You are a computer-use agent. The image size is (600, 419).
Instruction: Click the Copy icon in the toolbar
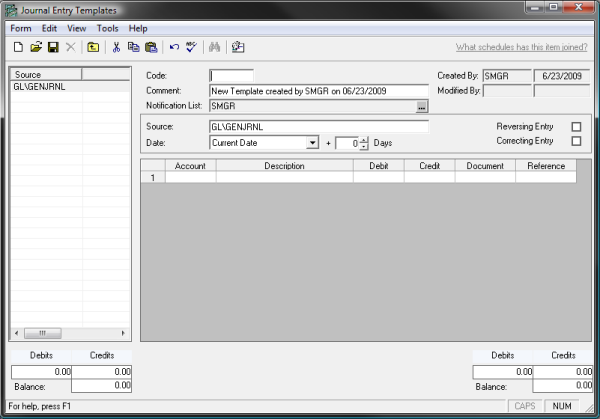pos(133,47)
